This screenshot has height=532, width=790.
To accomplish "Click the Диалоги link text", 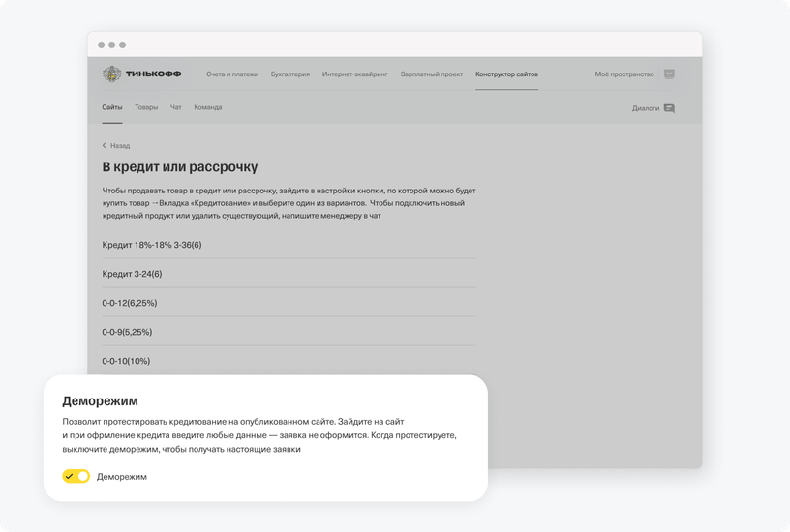I will point(646,108).
